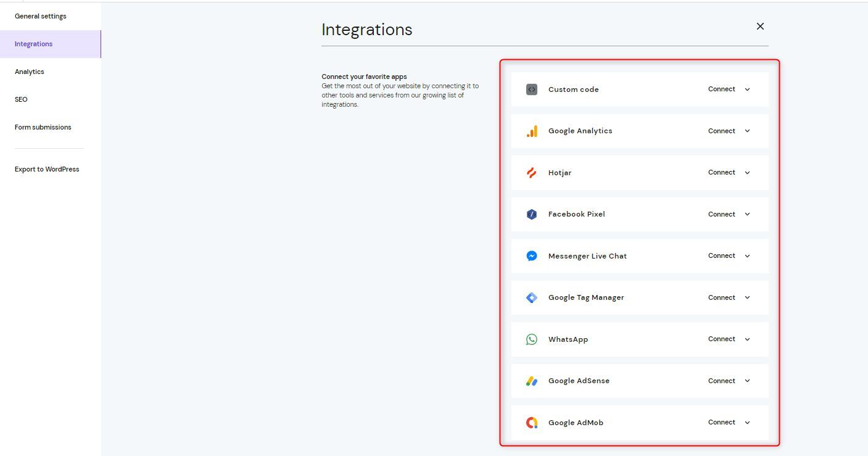Connect Google Tag Manager

[721, 297]
